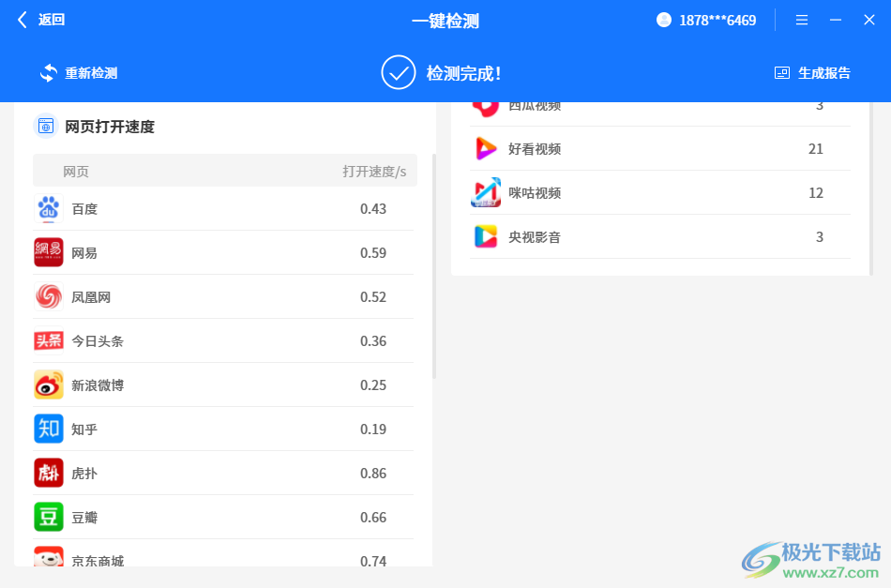This screenshot has height=588, width=891.
Task: Click the 打开速度/s column header
Action: tap(374, 172)
